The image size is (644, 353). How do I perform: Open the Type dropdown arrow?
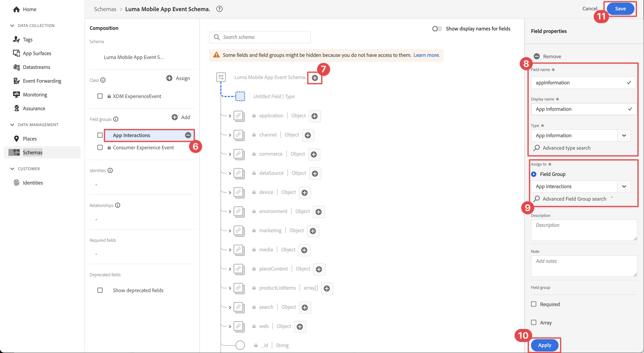coord(624,136)
